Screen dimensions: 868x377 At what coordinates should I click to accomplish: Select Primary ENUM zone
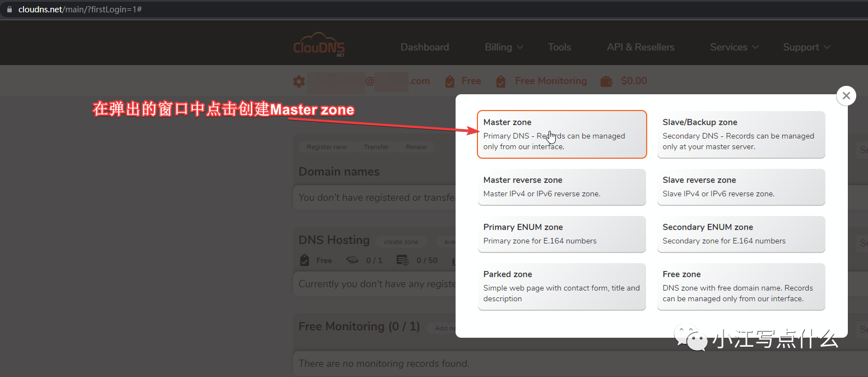[562, 234]
